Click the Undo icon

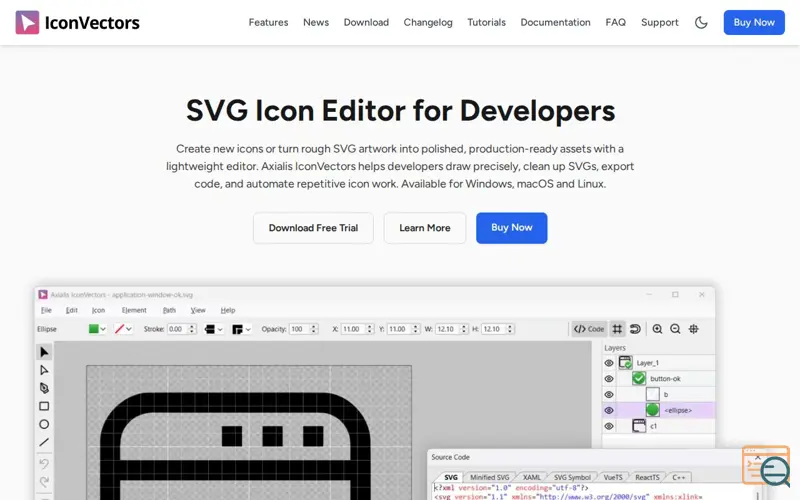tap(44, 463)
